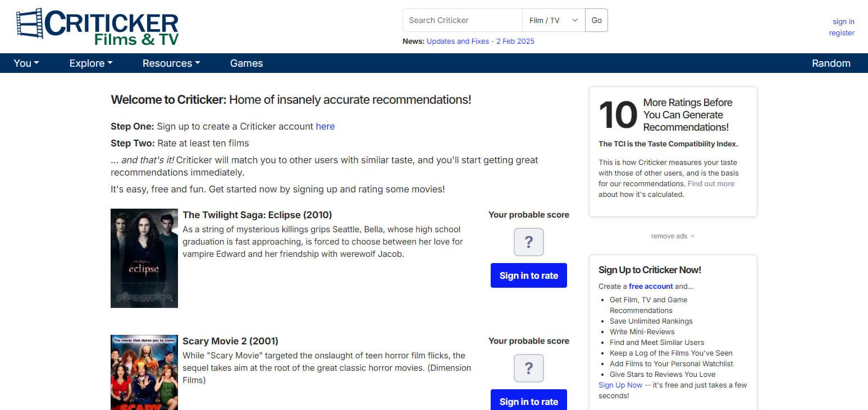Click the remove ads link
This screenshot has width=868, height=410.
click(673, 236)
